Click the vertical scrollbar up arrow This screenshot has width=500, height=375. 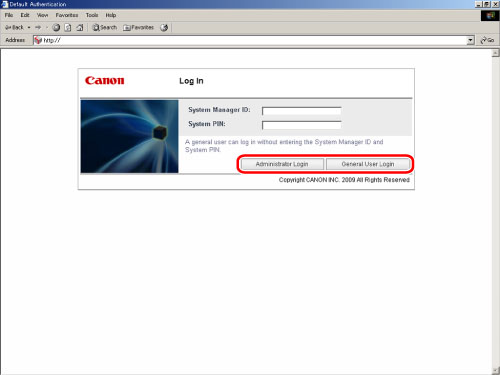(x=495, y=53)
